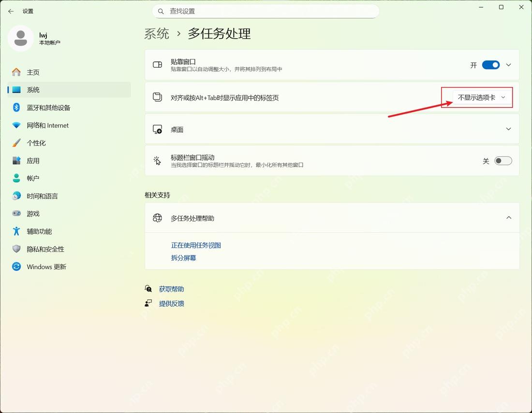Click the 贴靠窗口 snap layout icon
The height and width of the screenshot is (413, 532).
[158, 65]
